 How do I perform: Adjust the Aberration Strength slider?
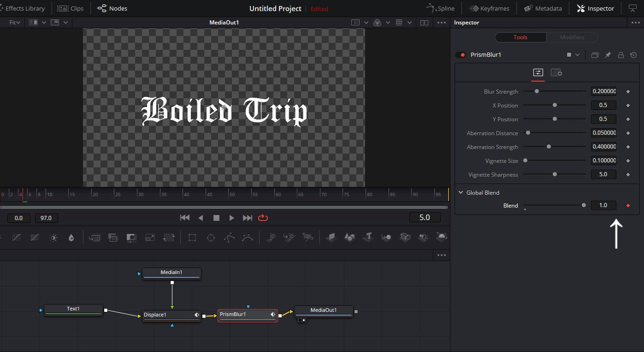click(555, 147)
